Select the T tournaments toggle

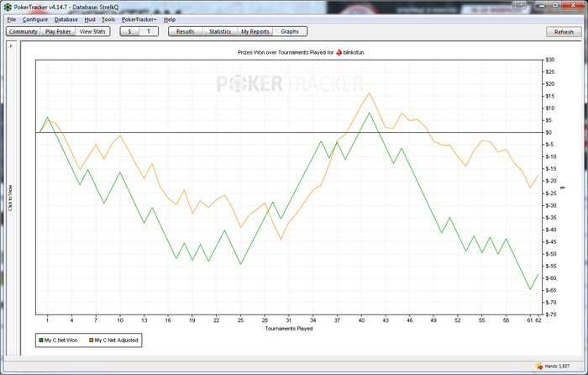tap(149, 32)
